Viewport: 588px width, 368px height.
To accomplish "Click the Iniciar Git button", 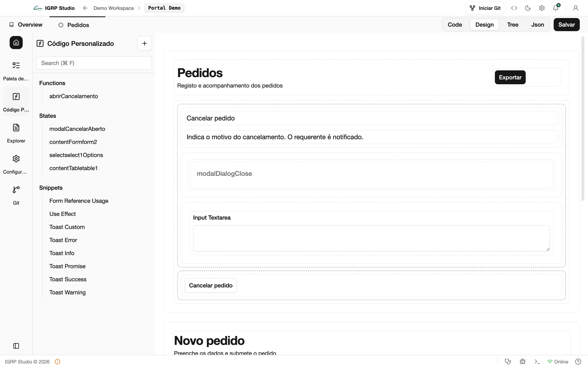I will [485, 8].
